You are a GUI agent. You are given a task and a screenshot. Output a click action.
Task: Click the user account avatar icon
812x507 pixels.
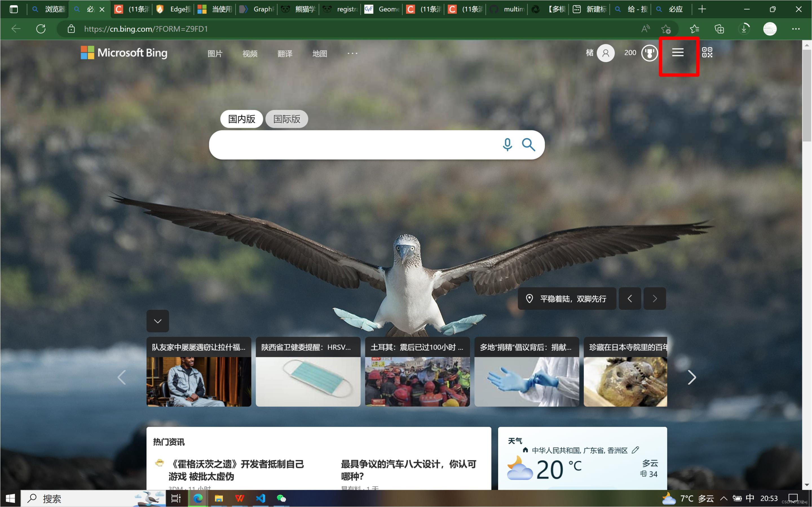click(x=605, y=53)
